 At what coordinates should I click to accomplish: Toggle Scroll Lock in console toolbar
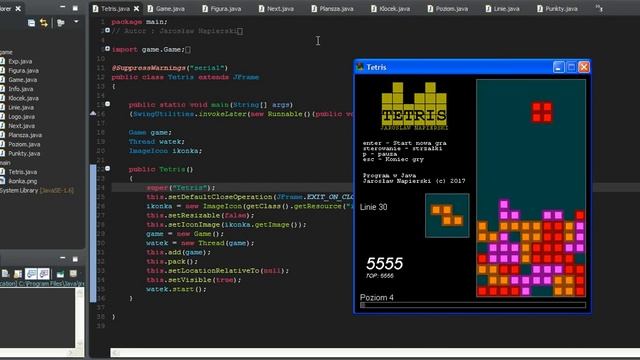point(18,273)
